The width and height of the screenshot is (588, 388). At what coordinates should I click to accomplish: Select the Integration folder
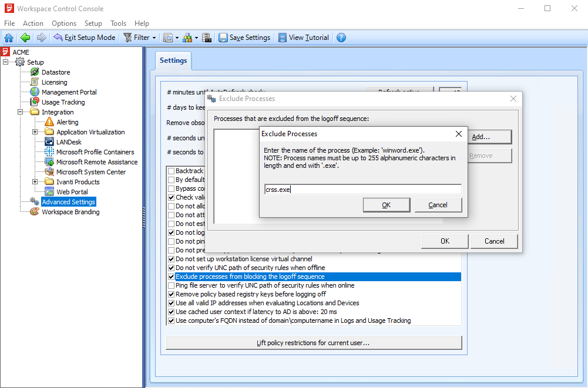pos(58,112)
